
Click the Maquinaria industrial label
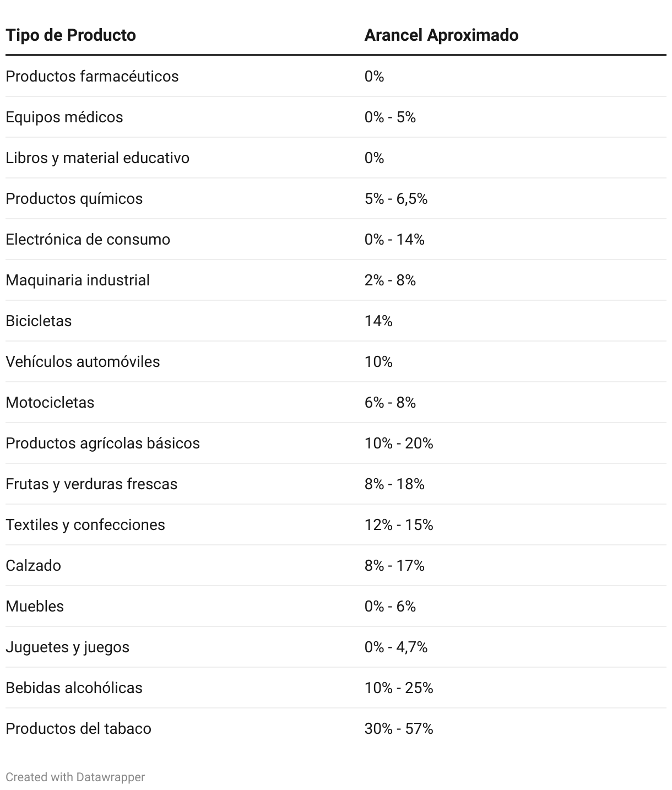[78, 280]
